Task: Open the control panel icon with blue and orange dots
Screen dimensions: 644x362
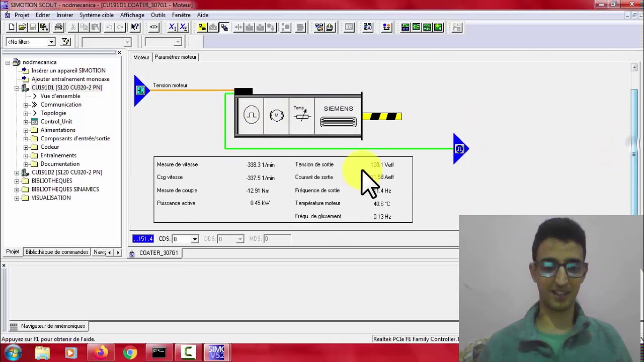Action: pos(386,27)
